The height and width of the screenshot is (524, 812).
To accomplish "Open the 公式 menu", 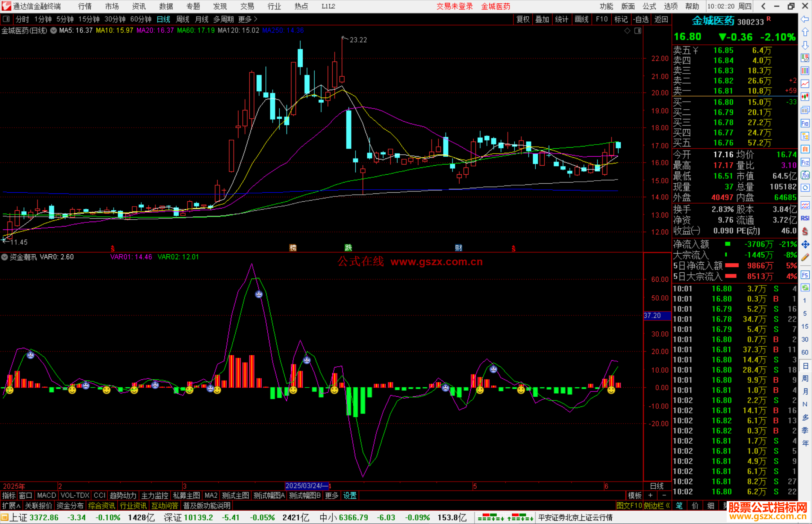I will 649,6.
